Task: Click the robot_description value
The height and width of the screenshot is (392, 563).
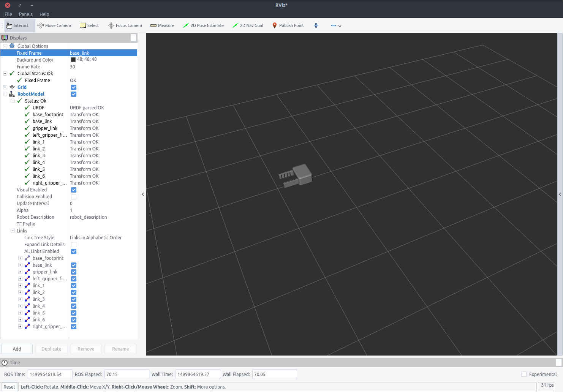Action: [89, 217]
